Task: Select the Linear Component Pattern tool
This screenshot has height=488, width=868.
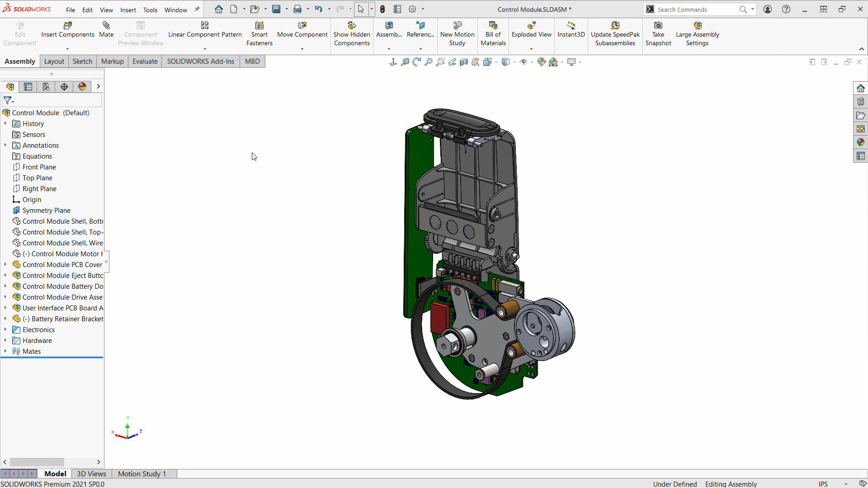Action: [x=204, y=34]
